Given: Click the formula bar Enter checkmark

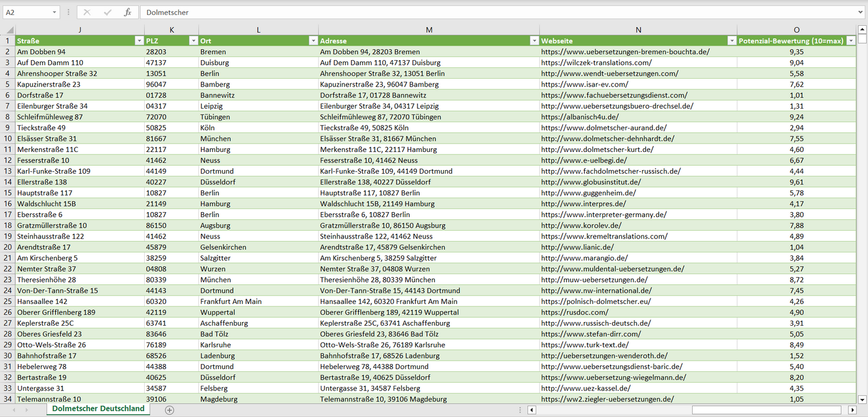Looking at the screenshot, I should click(108, 12).
